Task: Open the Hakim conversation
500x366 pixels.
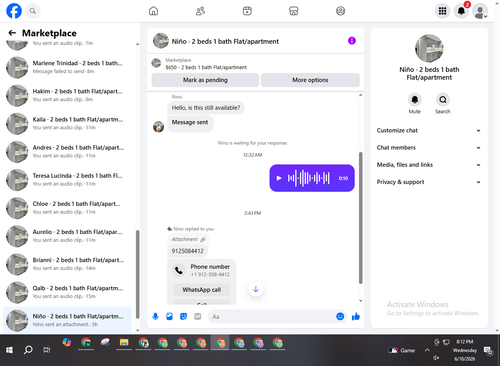Action: [67, 95]
